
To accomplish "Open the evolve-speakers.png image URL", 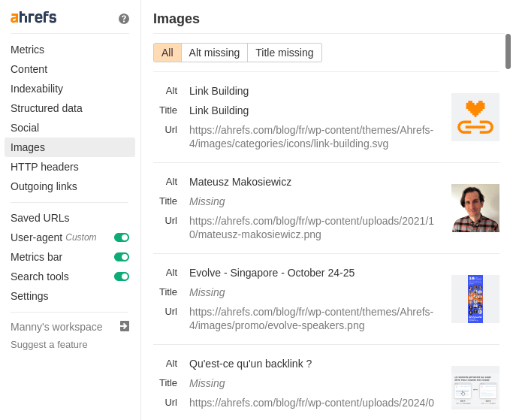I will 311,319.
